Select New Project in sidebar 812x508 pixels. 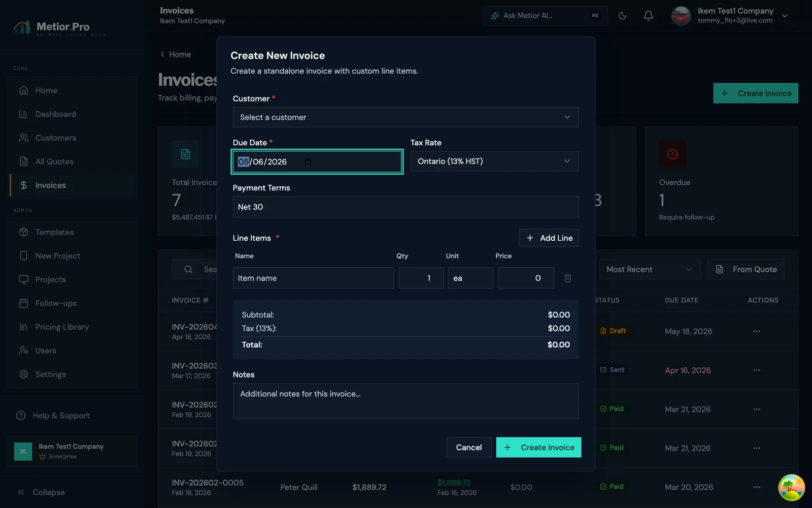pos(73,256)
